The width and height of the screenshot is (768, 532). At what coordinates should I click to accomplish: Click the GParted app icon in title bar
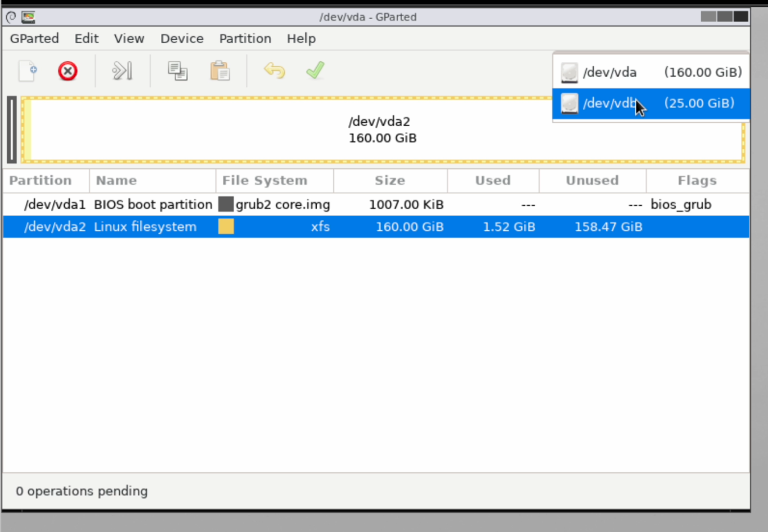[x=28, y=17]
